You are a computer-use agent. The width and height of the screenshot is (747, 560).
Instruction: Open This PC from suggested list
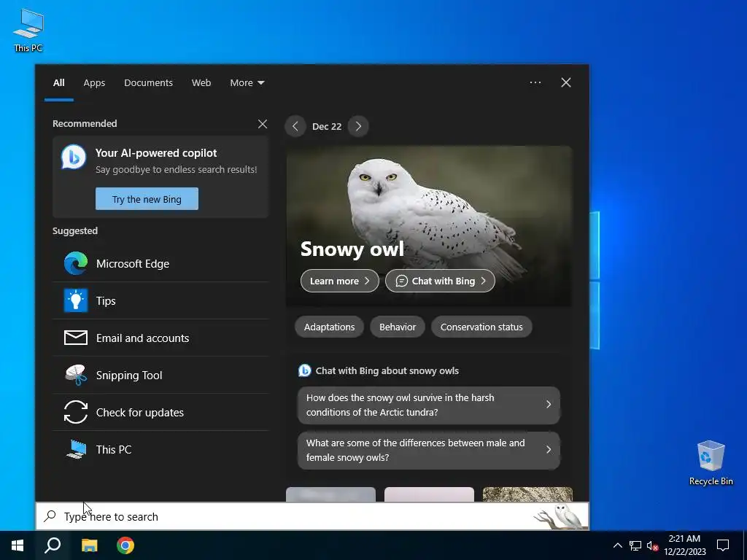pos(160,449)
